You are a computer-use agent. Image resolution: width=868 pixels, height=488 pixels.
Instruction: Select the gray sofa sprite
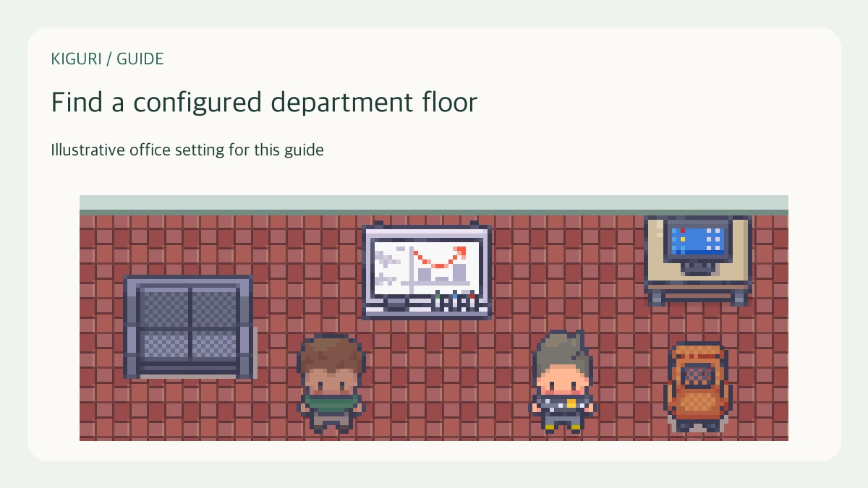(x=190, y=327)
